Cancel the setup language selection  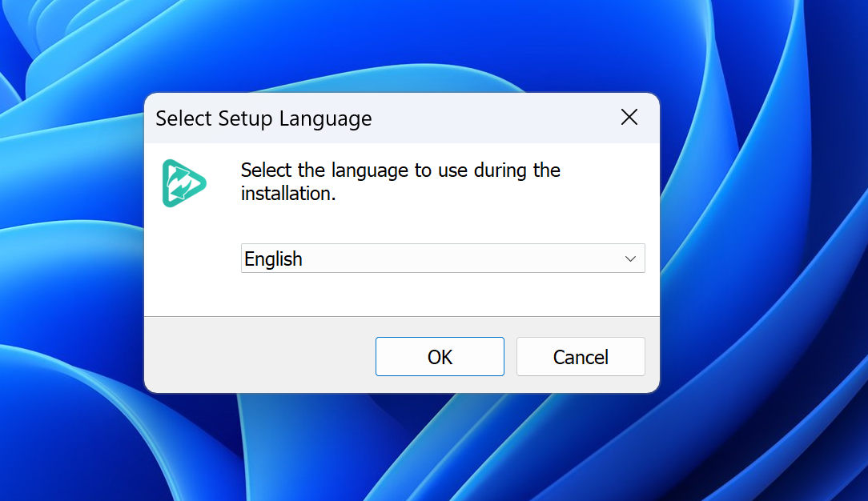581,357
